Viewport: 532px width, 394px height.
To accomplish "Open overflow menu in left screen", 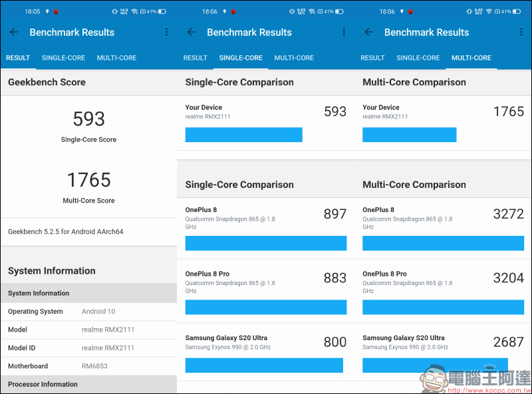I will [166, 32].
